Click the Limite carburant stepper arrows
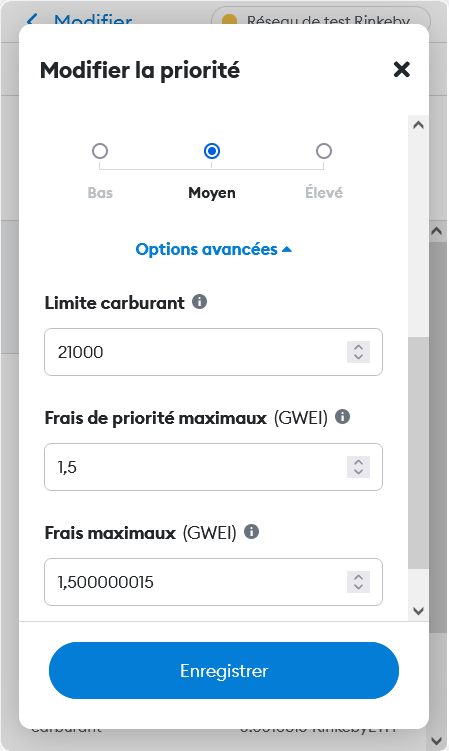 (x=358, y=352)
